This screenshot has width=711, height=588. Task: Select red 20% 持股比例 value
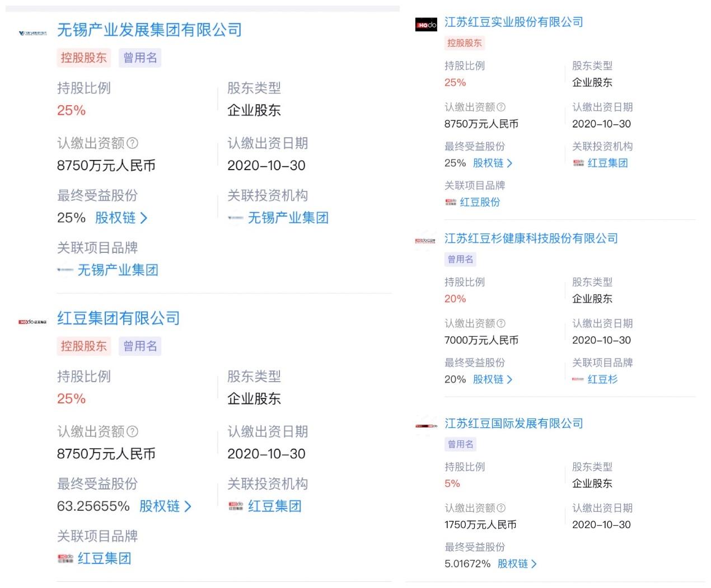tap(455, 299)
